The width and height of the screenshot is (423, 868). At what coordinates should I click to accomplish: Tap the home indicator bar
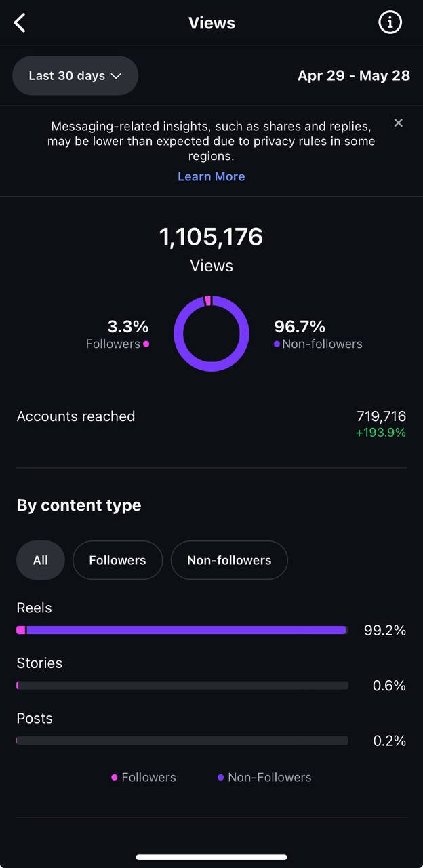pos(211,857)
